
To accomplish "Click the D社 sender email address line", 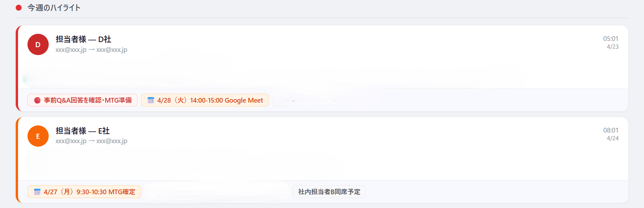I will click(x=91, y=50).
